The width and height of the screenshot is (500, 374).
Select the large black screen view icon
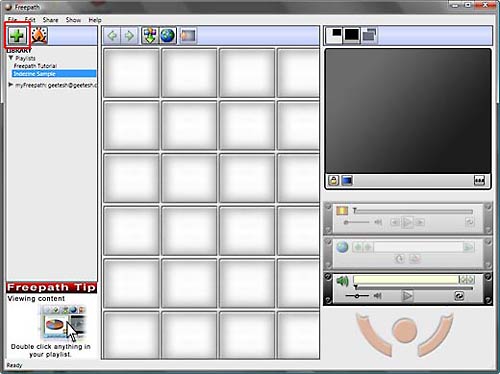pyautogui.click(x=352, y=35)
